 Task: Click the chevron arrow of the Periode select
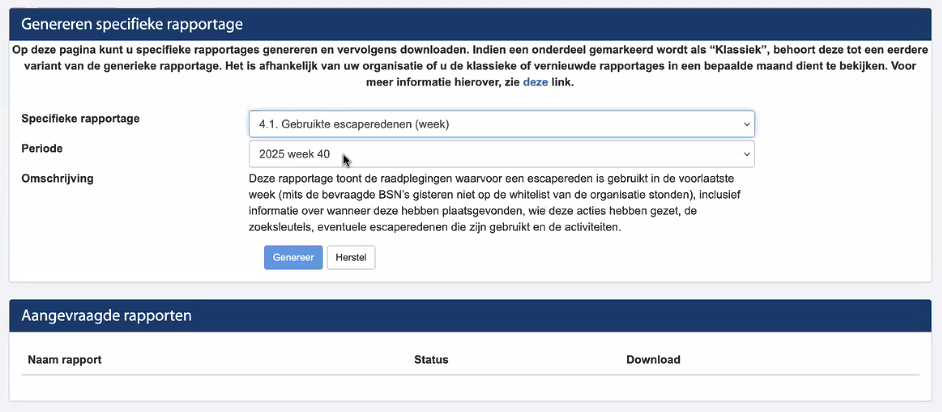(746, 154)
